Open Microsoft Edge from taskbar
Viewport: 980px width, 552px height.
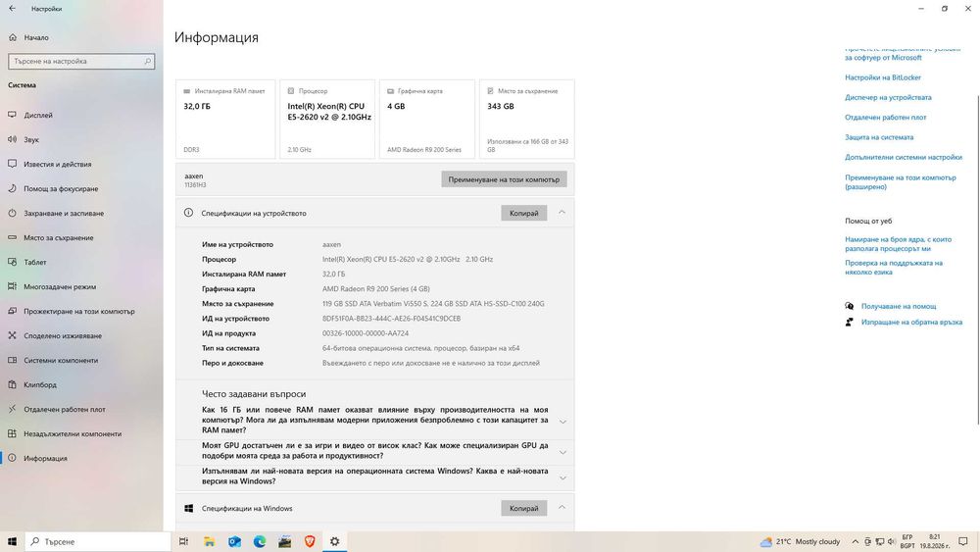[260, 541]
